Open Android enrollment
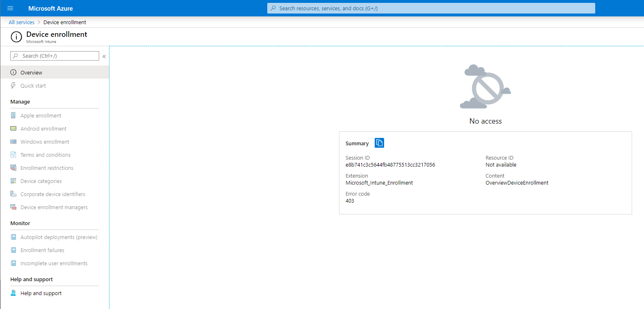644x309 pixels. pos(43,129)
